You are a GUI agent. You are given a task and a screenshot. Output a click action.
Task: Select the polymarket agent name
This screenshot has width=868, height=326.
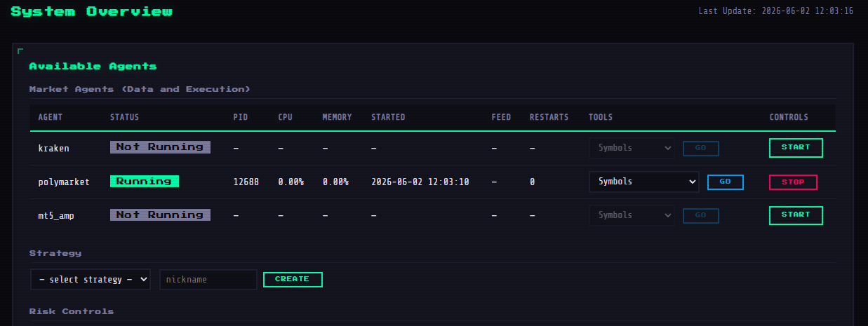click(x=64, y=182)
